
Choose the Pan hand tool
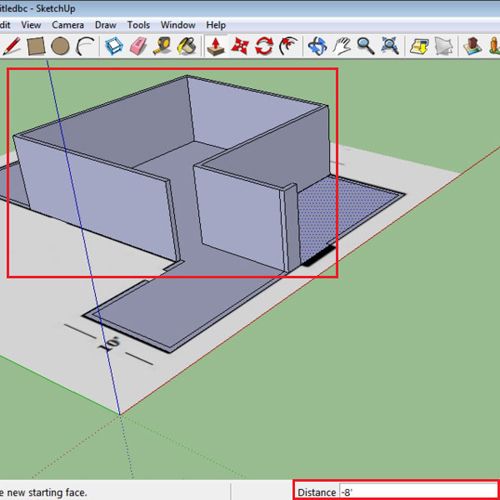[x=342, y=46]
